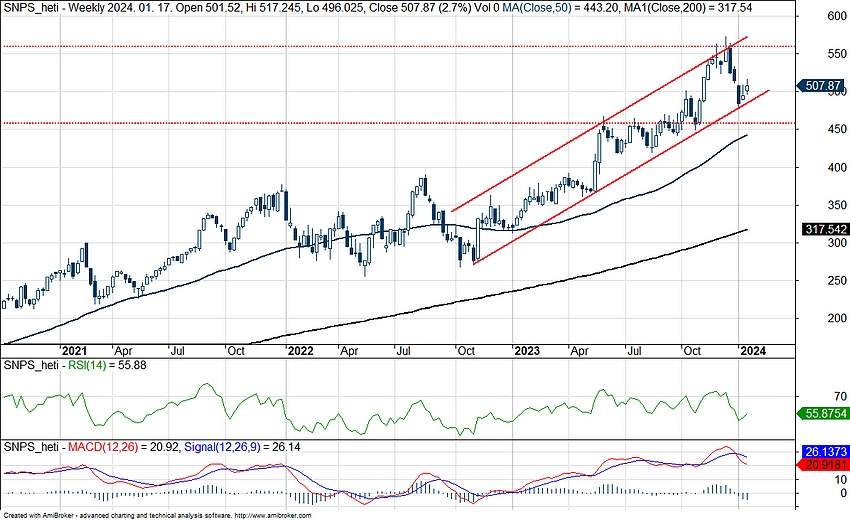The image size is (850, 520).
Task: Click the 450 price axis label
Action: [x=837, y=129]
